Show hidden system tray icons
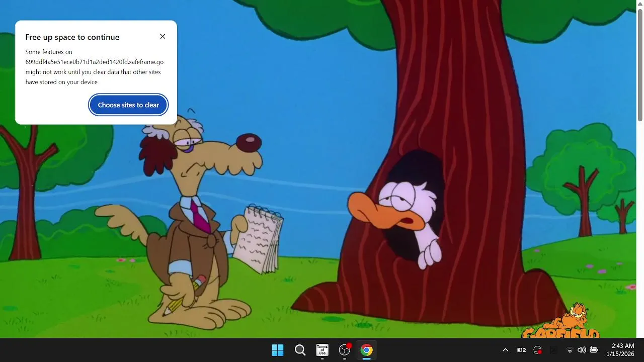 point(505,350)
